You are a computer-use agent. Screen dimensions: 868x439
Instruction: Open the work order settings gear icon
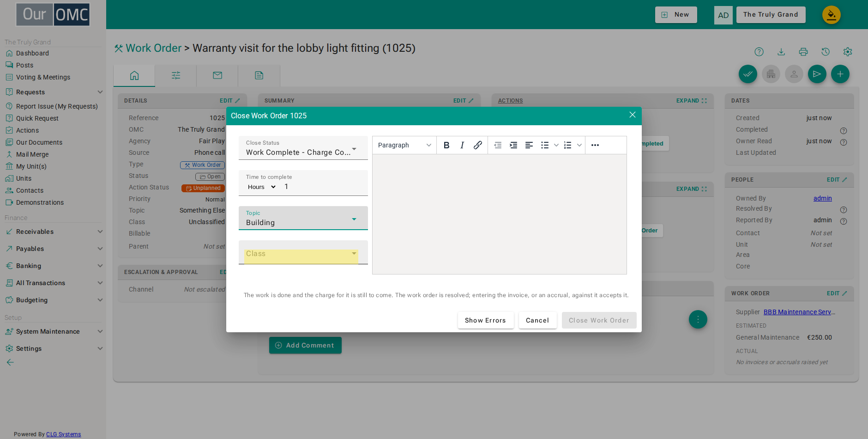click(x=848, y=52)
